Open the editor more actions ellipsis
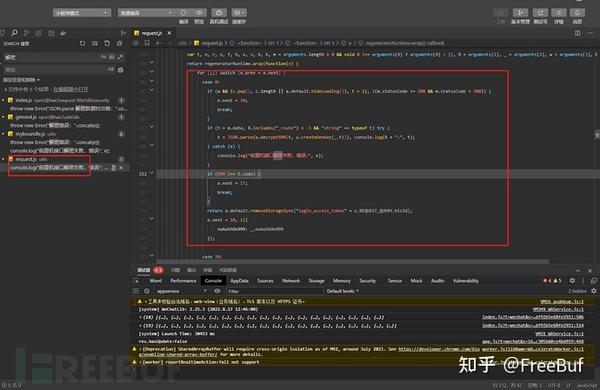This screenshot has width=600, height=390. [590, 33]
